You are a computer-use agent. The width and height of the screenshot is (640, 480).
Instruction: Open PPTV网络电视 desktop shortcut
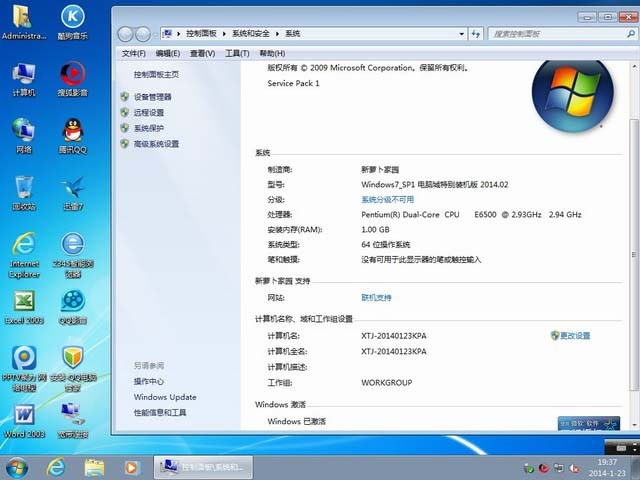(x=24, y=369)
